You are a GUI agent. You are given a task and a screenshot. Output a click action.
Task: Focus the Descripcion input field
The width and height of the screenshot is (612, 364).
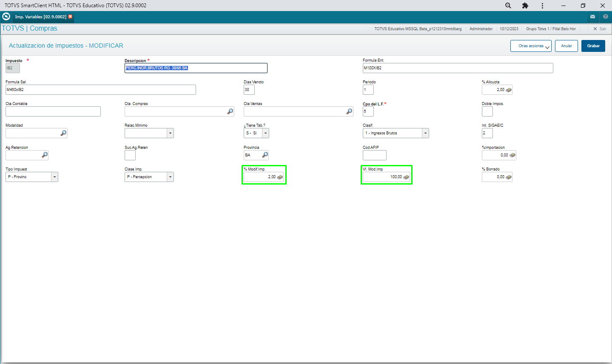(196, 68)
